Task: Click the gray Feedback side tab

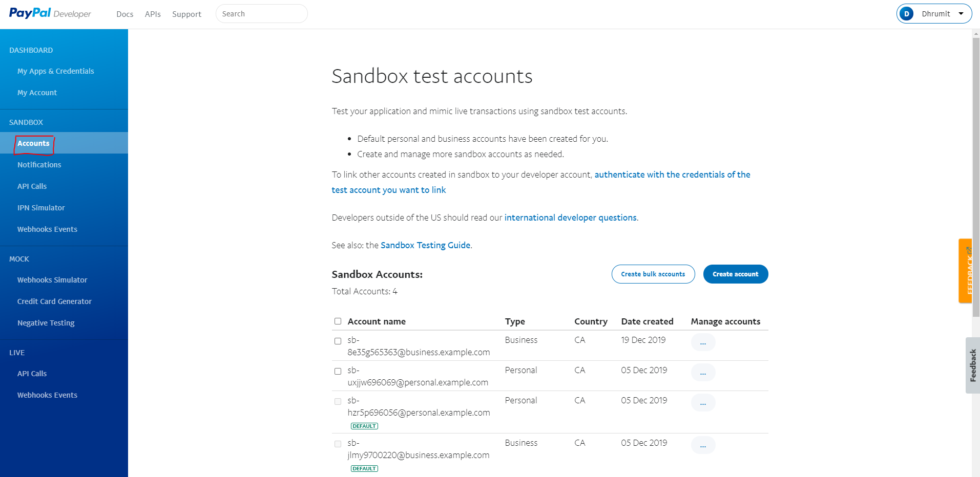Action: 973,365
